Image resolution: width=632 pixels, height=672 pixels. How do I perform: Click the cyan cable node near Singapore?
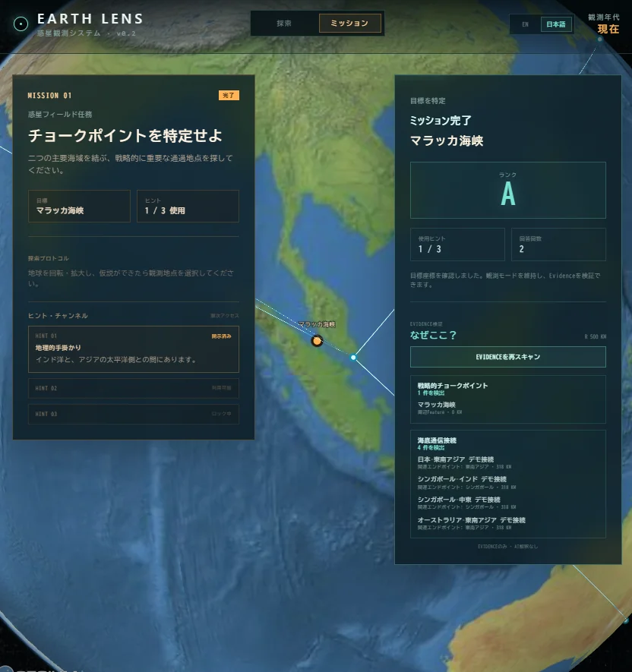353,358
